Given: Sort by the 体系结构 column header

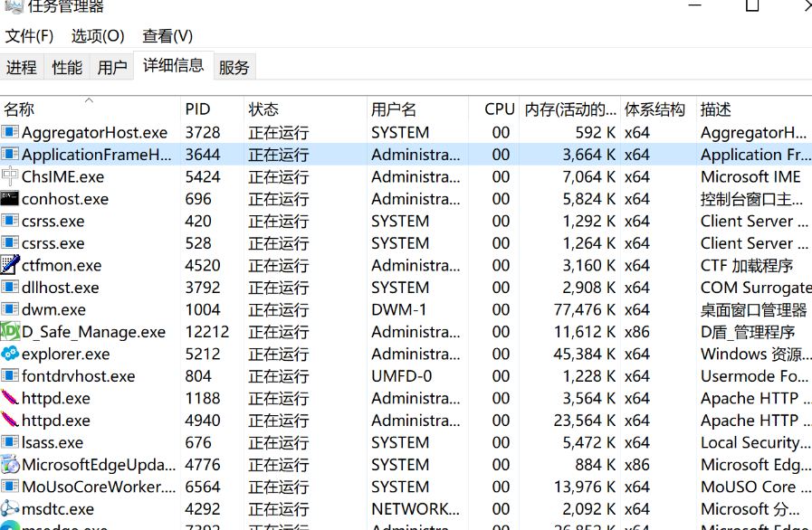Looking at the screenshot, I should click(658, 109).
